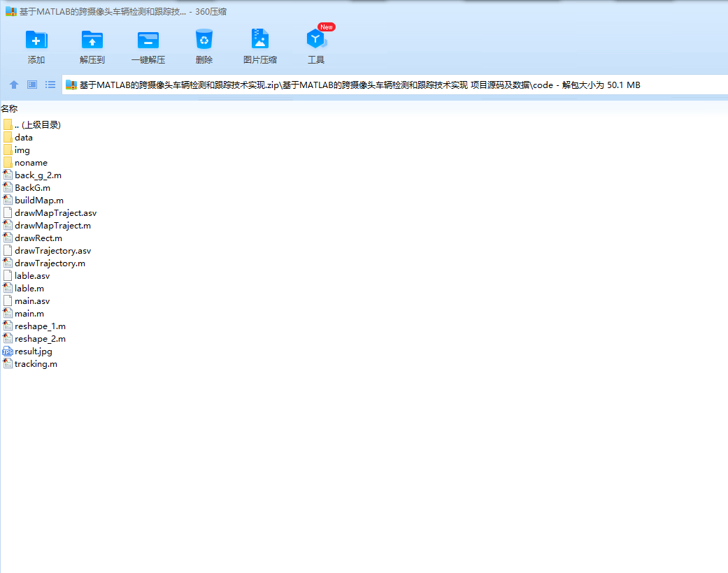The height and width of the screenshot is (573, 728).
Task: Select the drawTrajectory.m file icon
Action: click(x=8, y=263)
